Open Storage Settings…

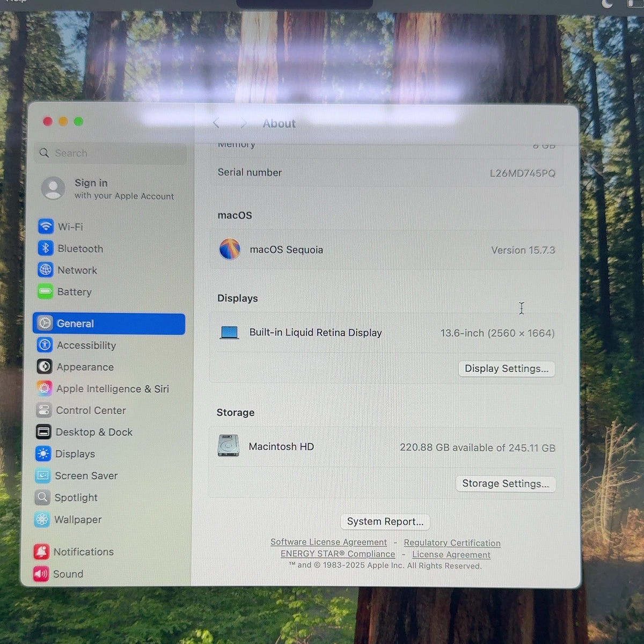point(506,484)
